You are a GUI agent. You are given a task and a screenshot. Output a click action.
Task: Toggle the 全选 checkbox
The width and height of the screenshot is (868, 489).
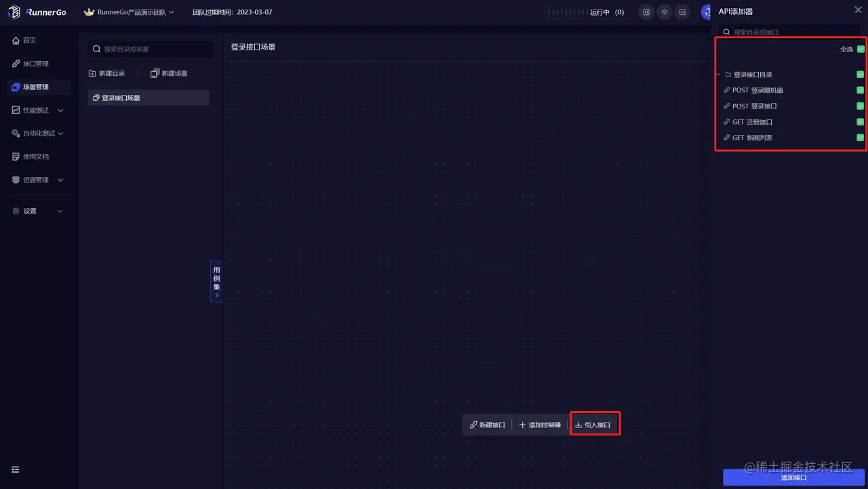pyautogui.click(x=861, y=49)
